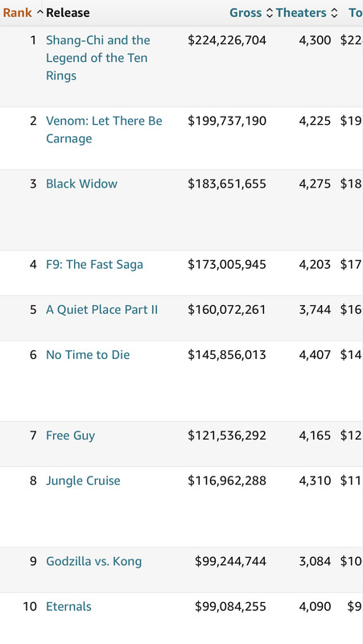Sort by the Rank column header
The width and height of the screenshot is (363, 644).
pyautogui.click(x=17, y=13)
